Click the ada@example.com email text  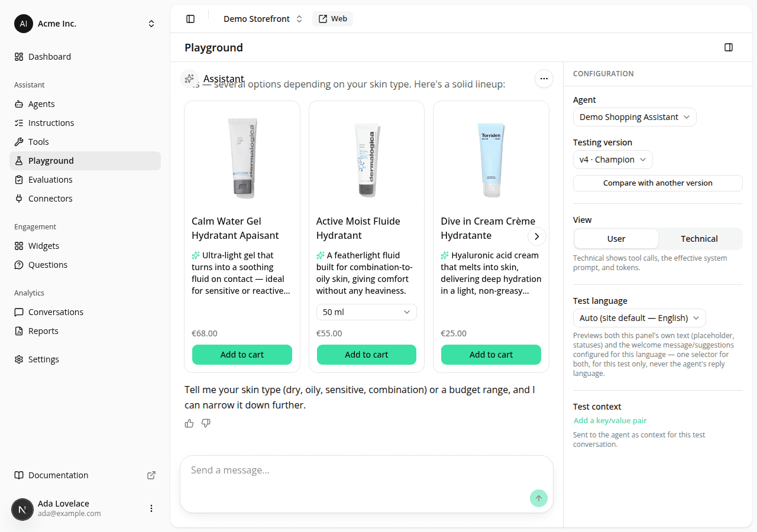pos(69,514)
